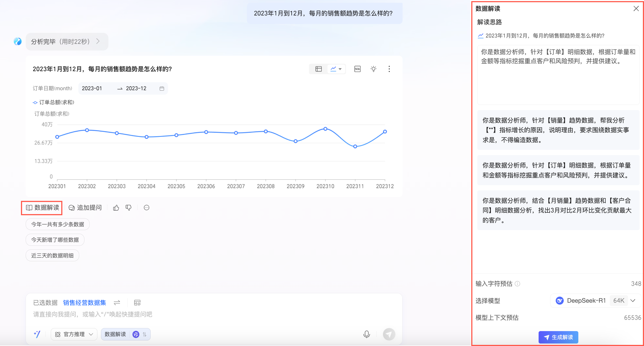Expand the 分析完毕 analysis details
This screenshot has width=644, height=346.
[x=67, y=42]
